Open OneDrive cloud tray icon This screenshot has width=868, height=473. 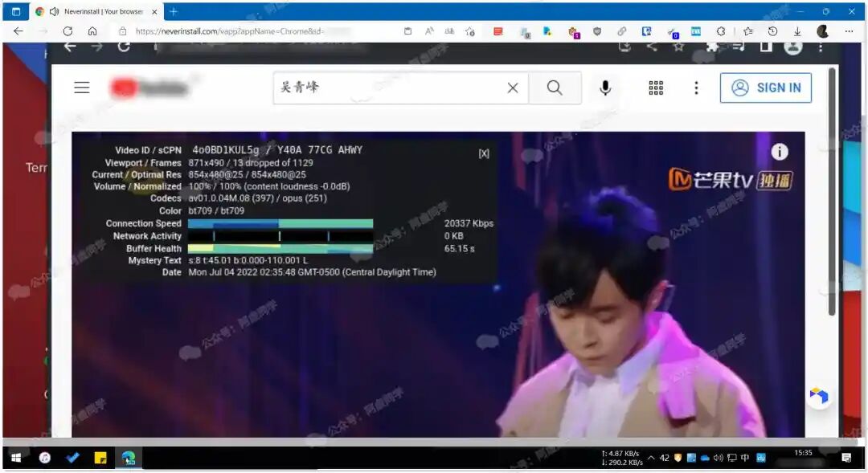point(705,458)
